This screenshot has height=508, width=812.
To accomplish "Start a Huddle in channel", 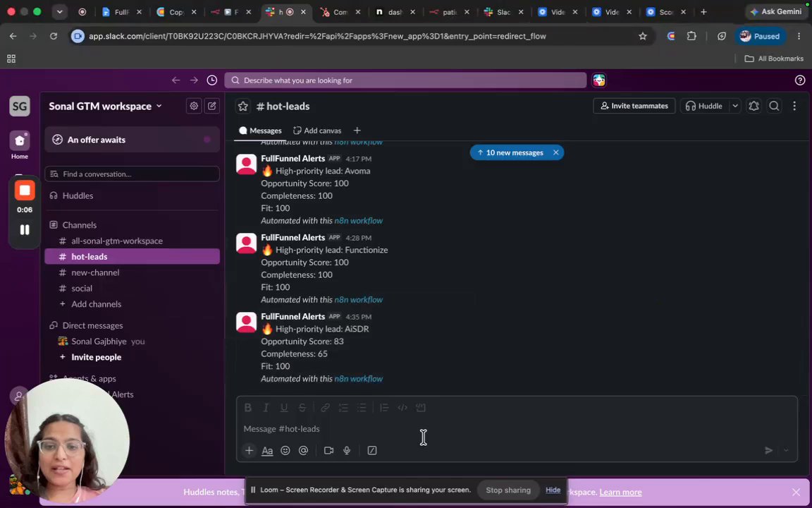I will [x=703, y=106].
